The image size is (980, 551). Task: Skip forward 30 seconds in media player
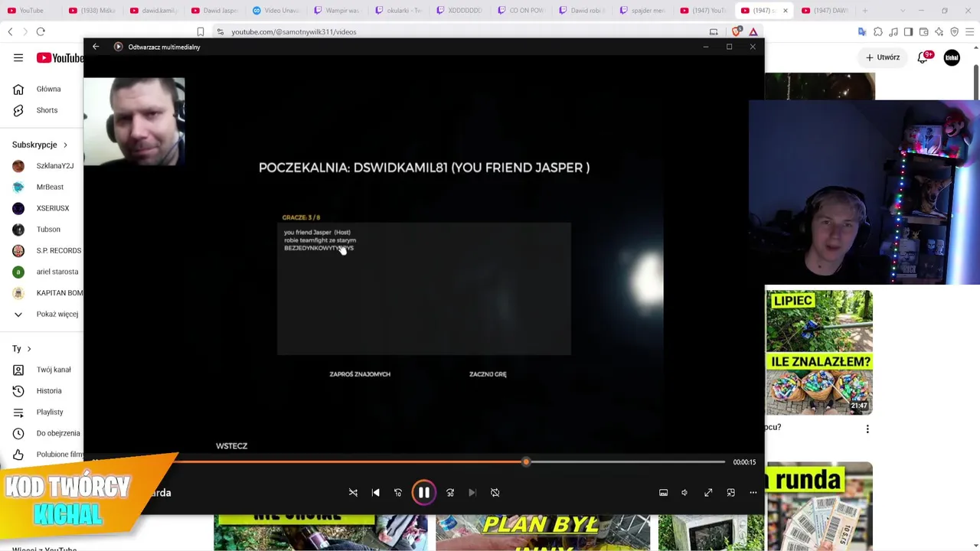450,493
